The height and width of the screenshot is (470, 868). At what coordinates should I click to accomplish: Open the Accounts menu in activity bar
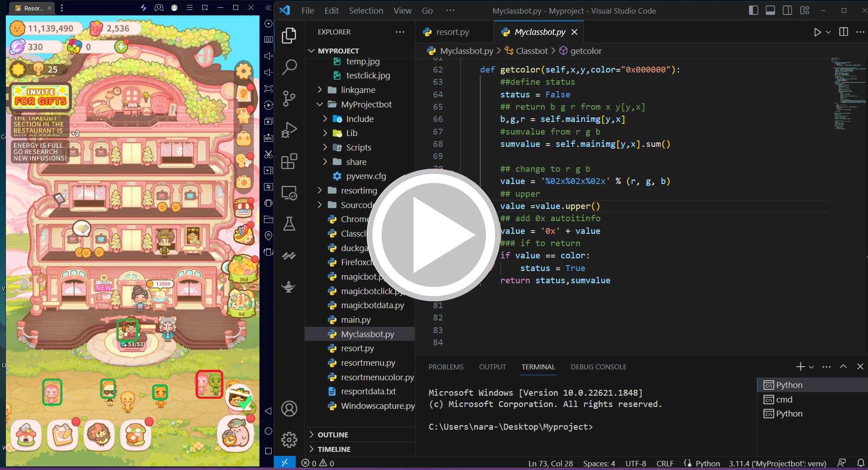tap(289, 409)
